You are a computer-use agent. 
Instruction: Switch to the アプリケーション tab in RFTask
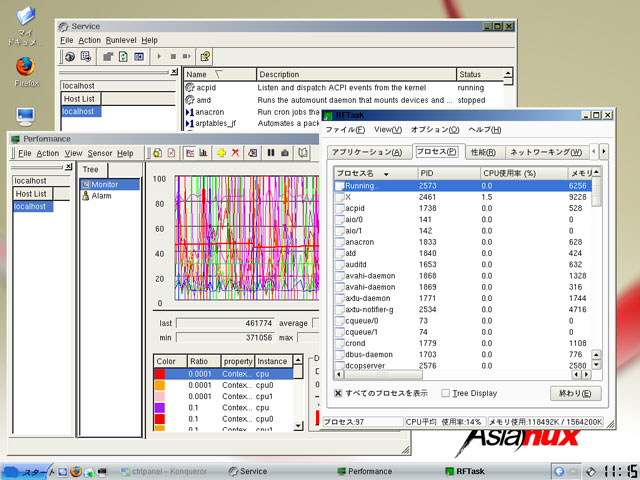coord(367,152)
